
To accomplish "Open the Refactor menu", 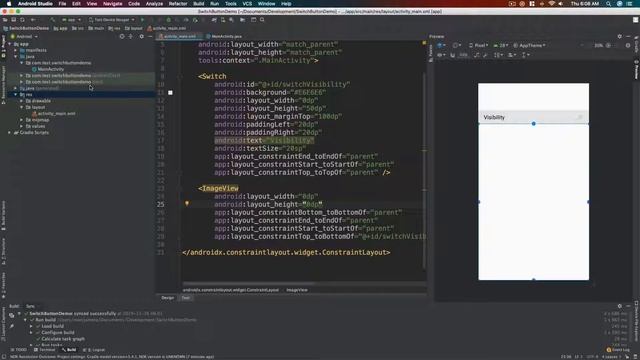I will (x=178, y=4).
